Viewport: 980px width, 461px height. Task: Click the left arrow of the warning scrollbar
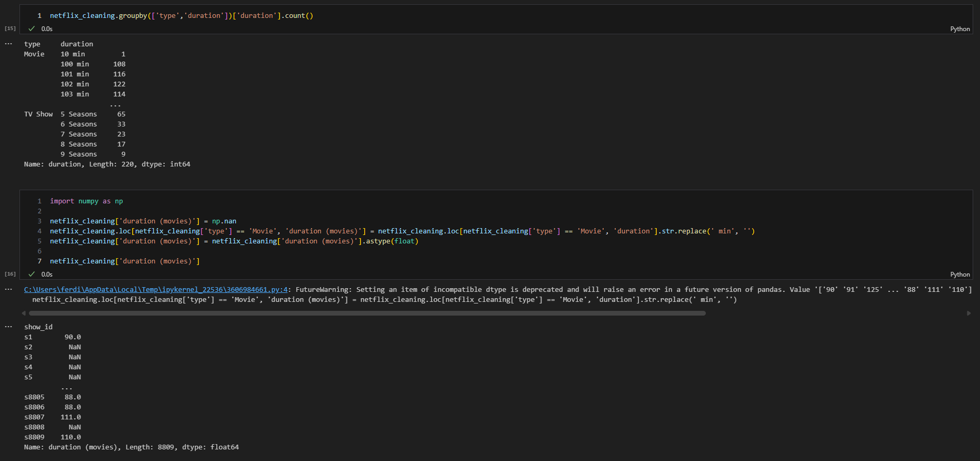point(24,313)
